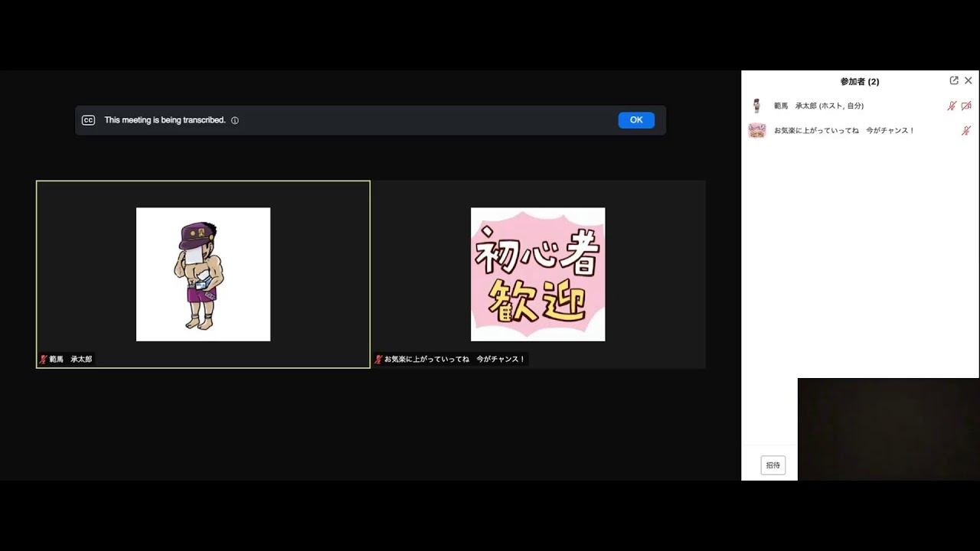Image resolution: width=980 pixels, height=551 pixels.
Task: Click 範馬 承太郎's avatar in the participant list
Action: tap(757, 106)
